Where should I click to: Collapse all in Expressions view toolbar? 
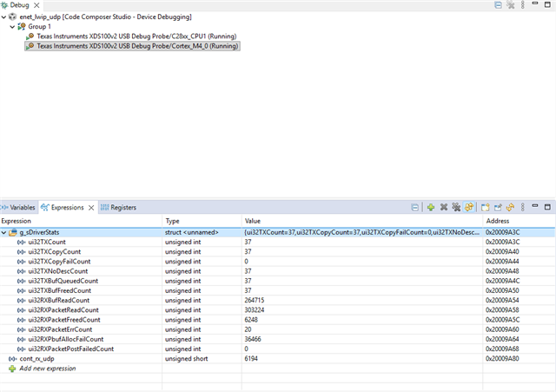(414, 208)
